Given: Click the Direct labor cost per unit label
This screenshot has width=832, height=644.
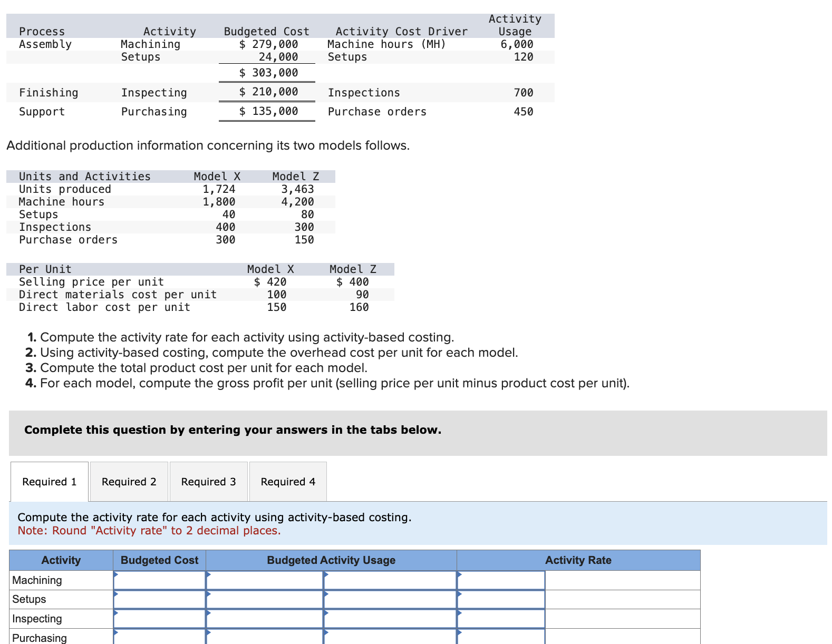Looking at the screenshot, I should (104, 307).
